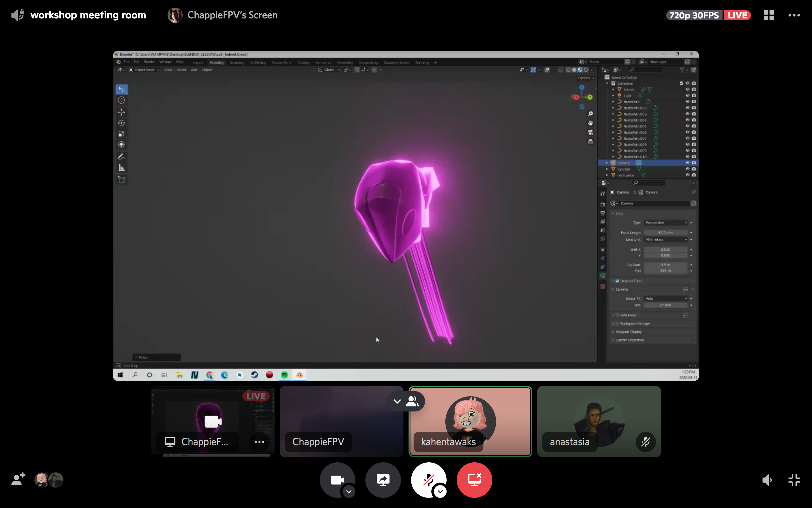Open the Blender Render menu
Viewport: 812px width, 508px height.
(149, 62)
